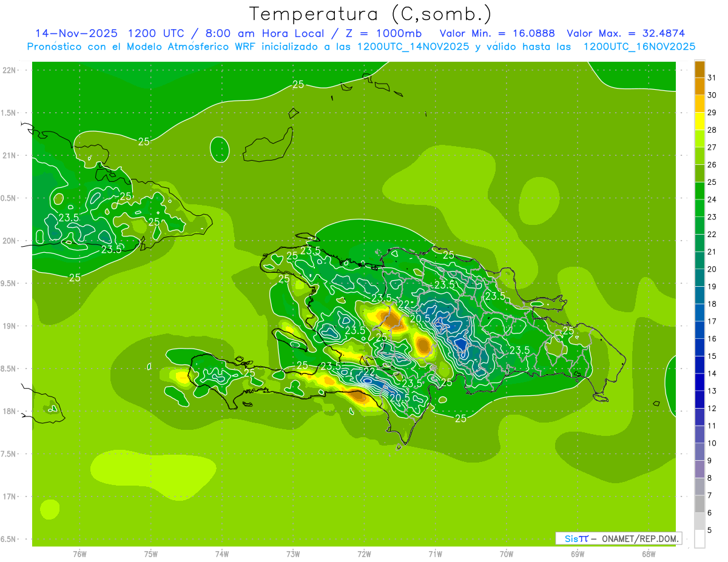Click the legend value 17
Screen dimensions: 728x562
(x=712, y=321)
